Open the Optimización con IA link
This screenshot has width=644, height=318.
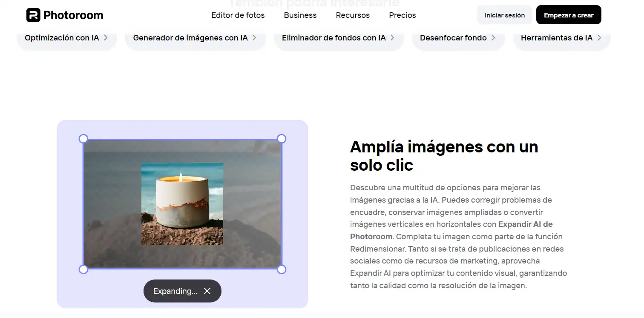point(66,38)
